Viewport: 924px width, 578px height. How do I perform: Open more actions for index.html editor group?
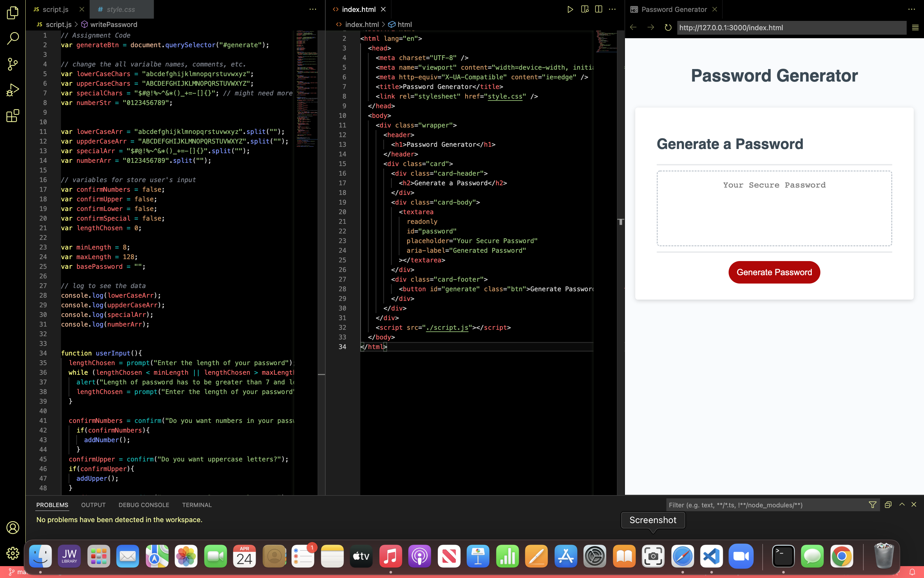point(612,9)
